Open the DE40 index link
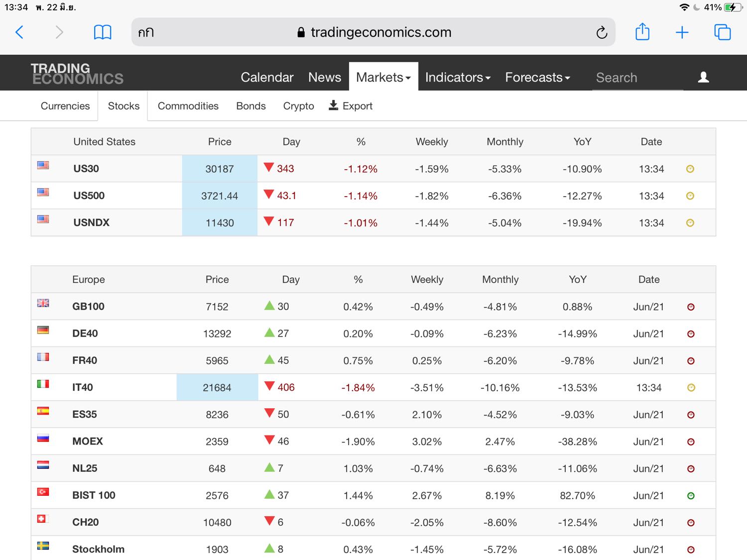The image size is (747, 560). (x=85, y=334)
